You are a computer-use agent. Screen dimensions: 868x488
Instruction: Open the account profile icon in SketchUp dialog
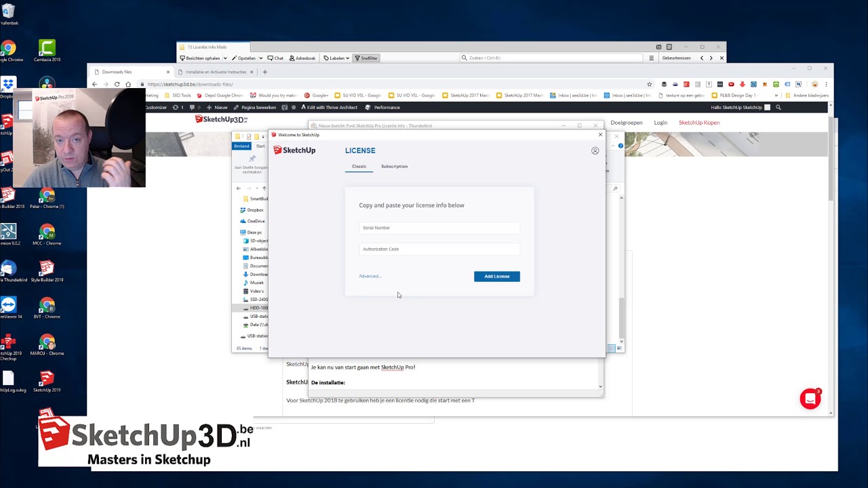pos(595,150)
